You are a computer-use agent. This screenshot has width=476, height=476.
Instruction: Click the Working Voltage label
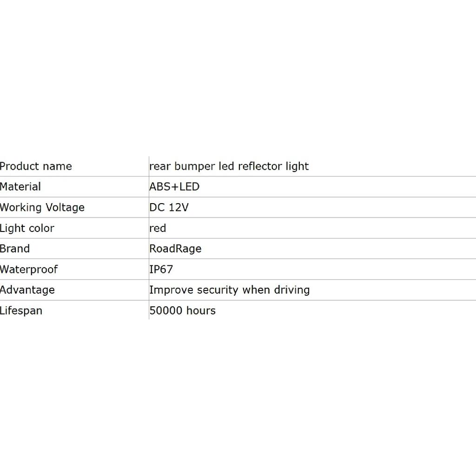point(42,208)
